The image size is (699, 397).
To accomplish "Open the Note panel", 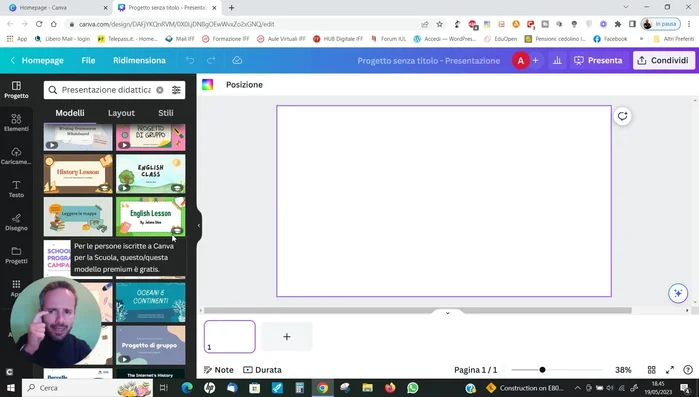I will (x=218, y=370).
